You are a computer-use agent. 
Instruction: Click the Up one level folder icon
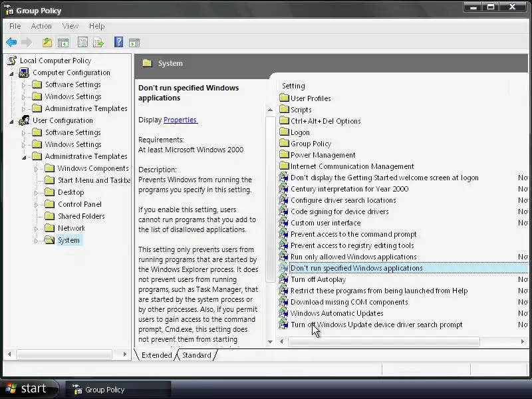click(47, 43)
